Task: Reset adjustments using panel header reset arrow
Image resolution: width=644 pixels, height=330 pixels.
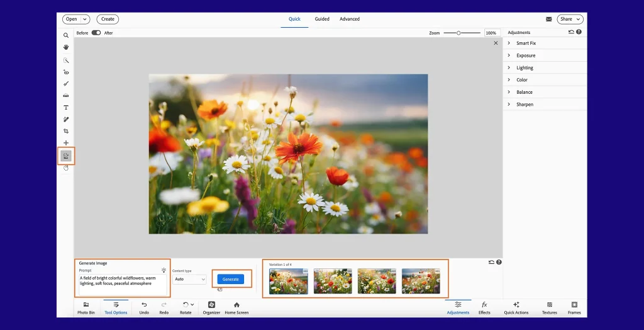Action: [571, 31]
